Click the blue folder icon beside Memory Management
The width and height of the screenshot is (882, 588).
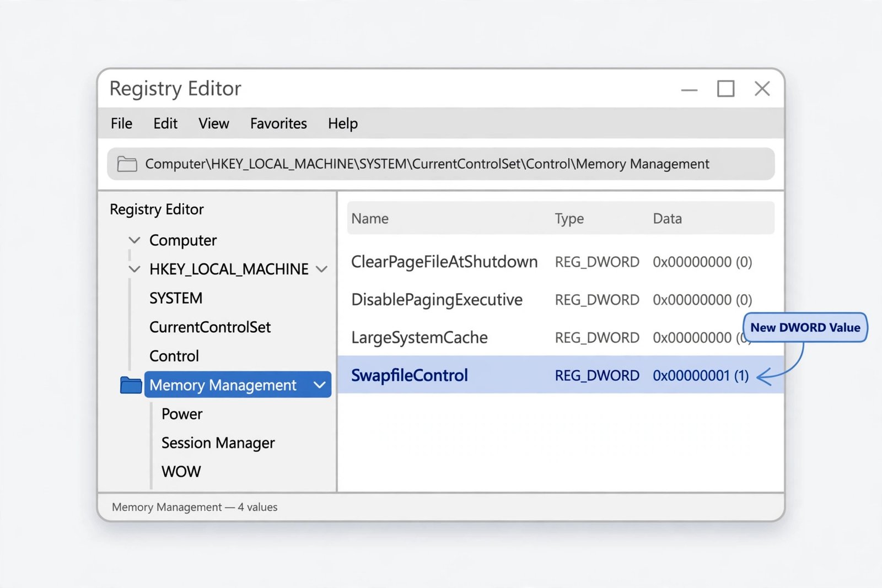pos(131,385)
